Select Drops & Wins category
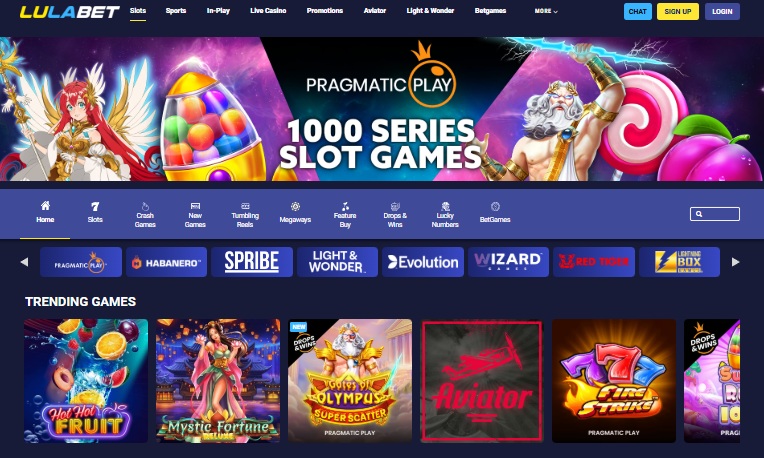This screenshot has height=458, width=764. pos(395,214)
